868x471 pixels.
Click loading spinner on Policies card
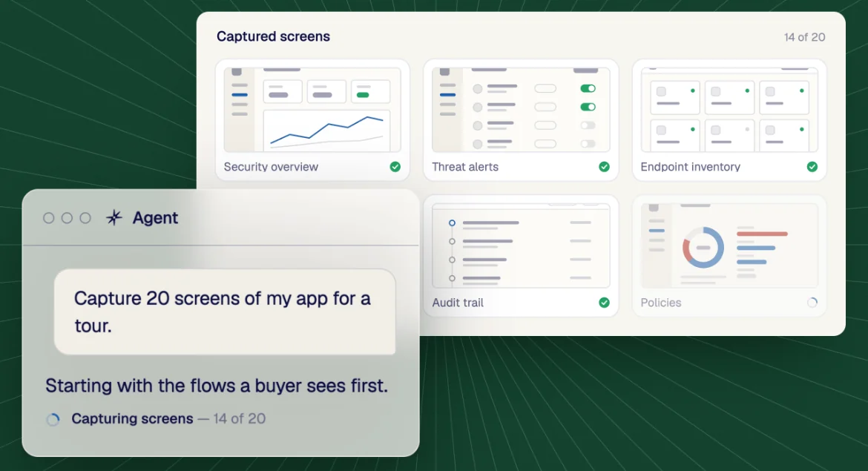pyautogui.click(x=812, y=302)
